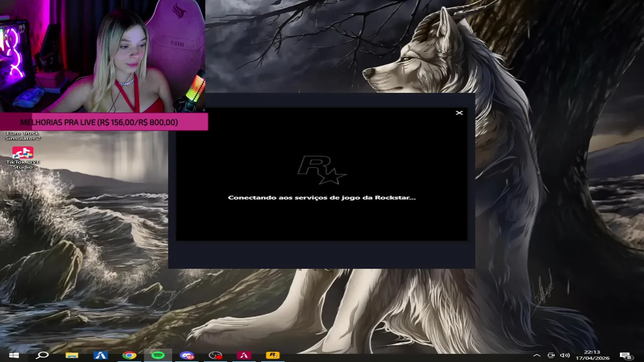This screenshot has height=362, width=644.
Task: Switch to Spotify in the taskbar
Action: 158,355
